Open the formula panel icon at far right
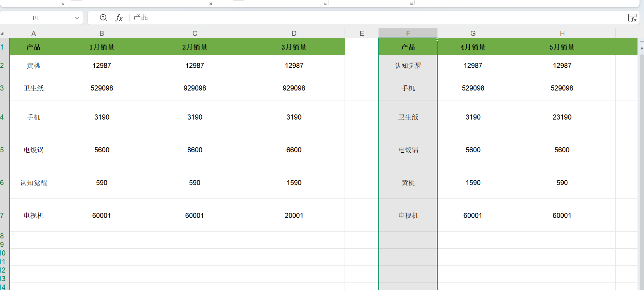Screen dimensions: 644x290 [x=632, y=18]
